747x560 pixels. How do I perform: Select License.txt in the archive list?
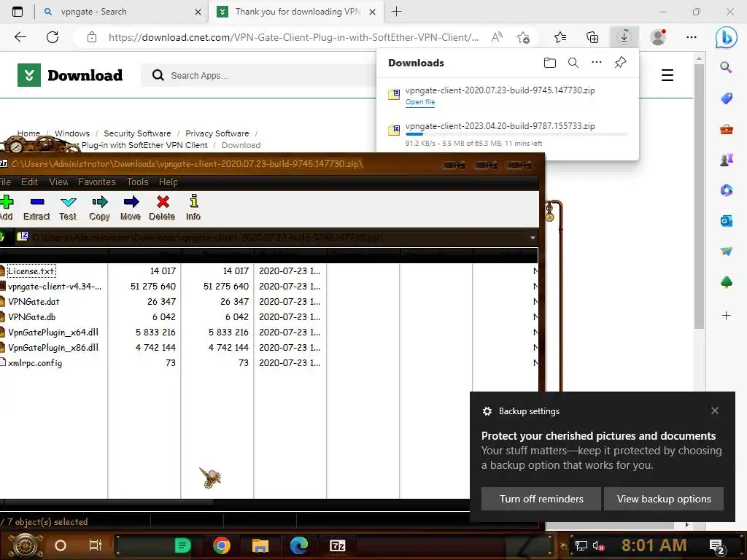pos(31,271)
